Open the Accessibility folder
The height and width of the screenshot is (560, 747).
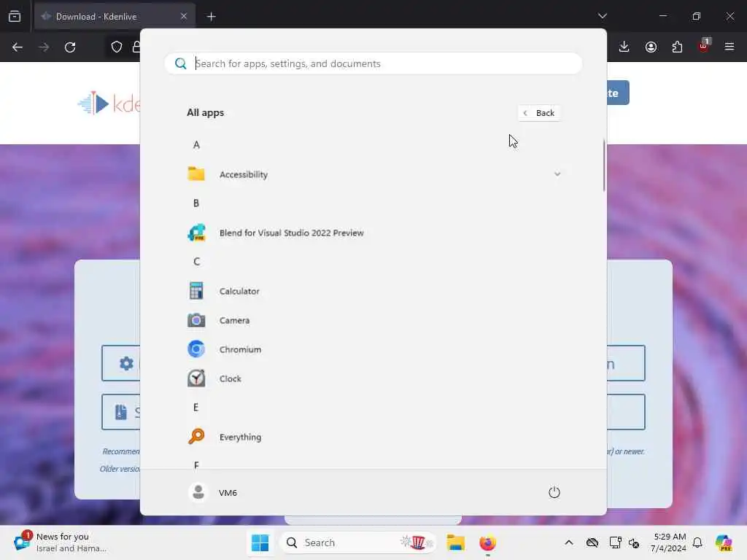pyautogui.click(x=374, y=174)
